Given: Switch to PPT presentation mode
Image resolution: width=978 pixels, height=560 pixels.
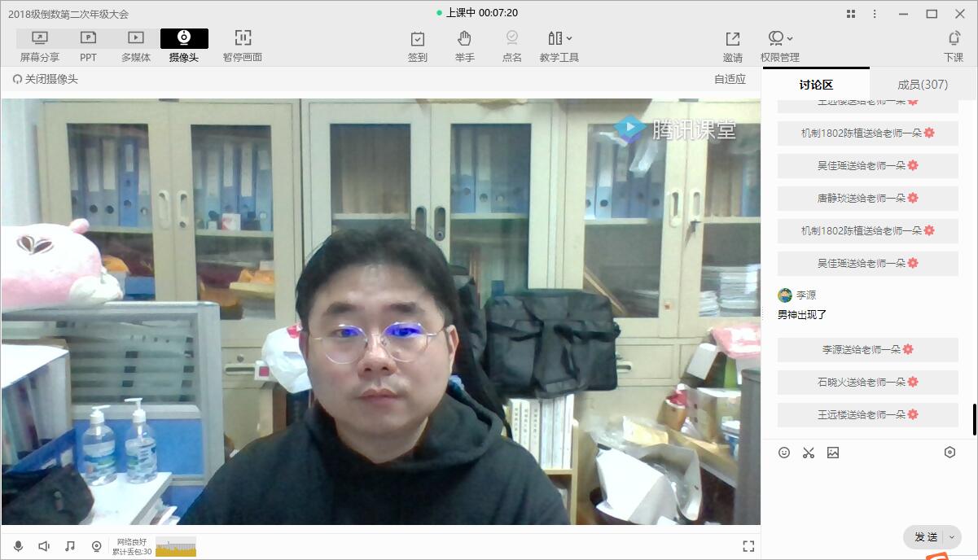Looking at the screenshot, I should coord(88,46).
